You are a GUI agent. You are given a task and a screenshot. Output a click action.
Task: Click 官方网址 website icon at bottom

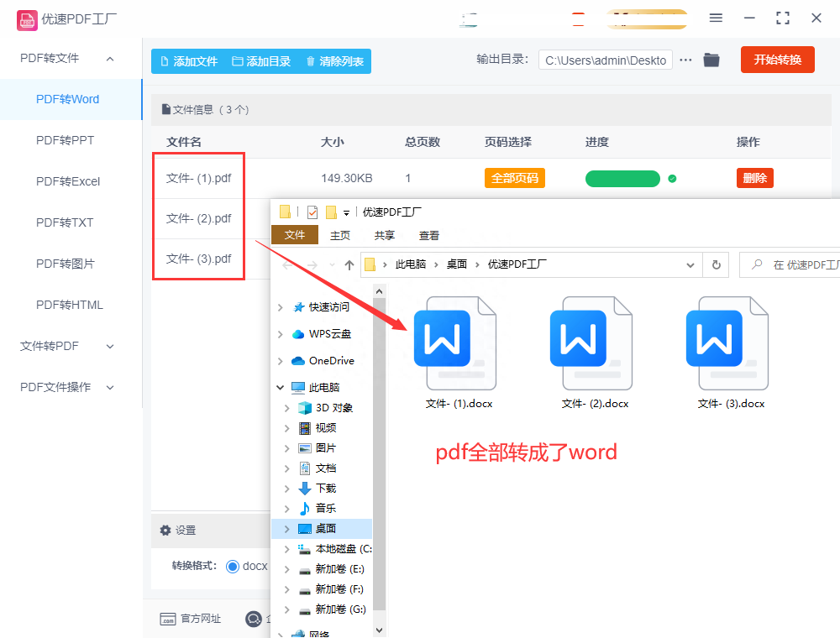[168, 619]
